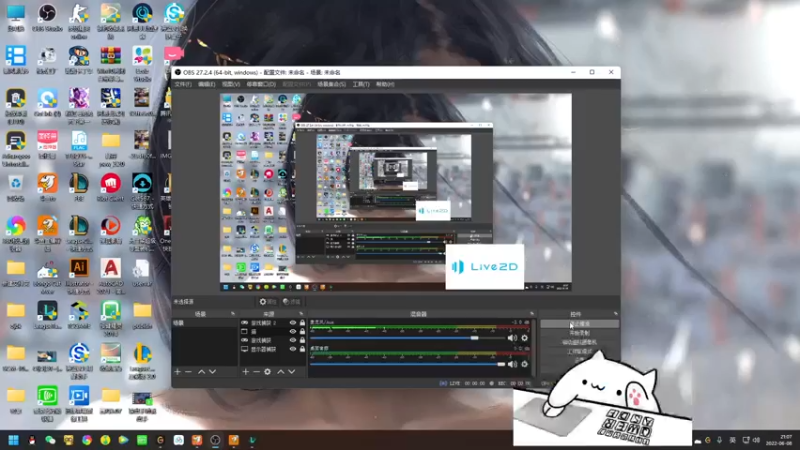Screen dimensions: 800x450
Task: Click 开始录制 start recording button
Action: coord(580,333)
